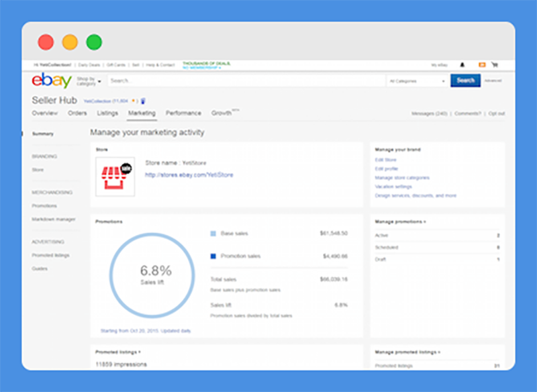Click the Active promotions row
Screen dimensions: 537x392
[437, 235]
